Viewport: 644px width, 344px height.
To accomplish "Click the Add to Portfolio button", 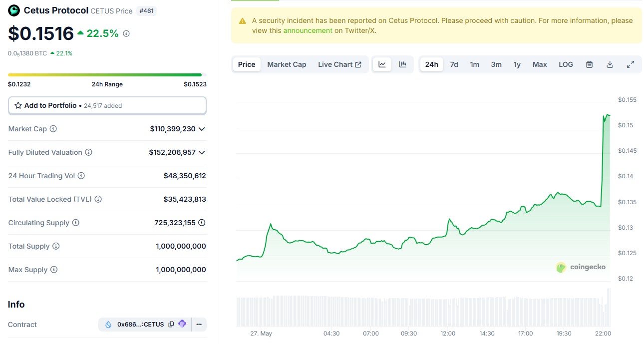I will [107, 105].
